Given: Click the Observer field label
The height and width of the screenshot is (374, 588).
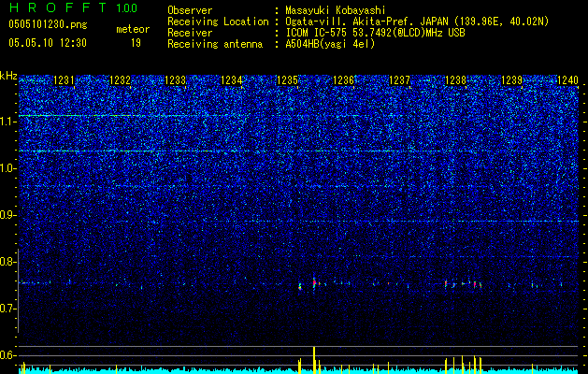Looking at the screenshot, I should (190, 10).
